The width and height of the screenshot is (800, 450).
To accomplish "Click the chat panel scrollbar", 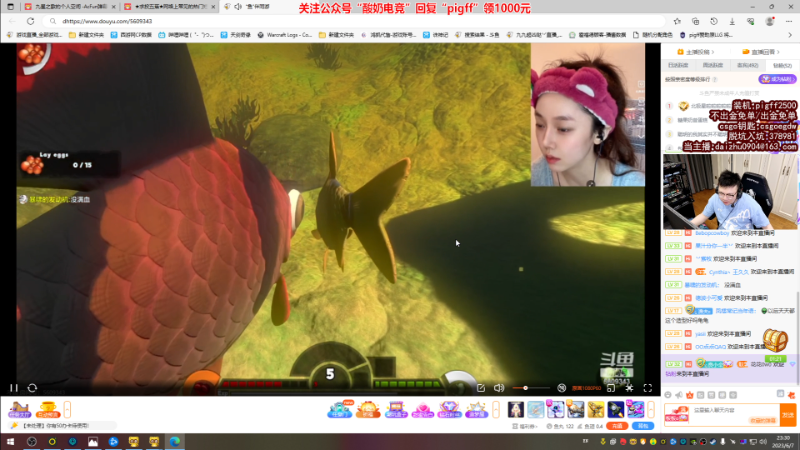I will pyautogui.click(x=797, y=337).
